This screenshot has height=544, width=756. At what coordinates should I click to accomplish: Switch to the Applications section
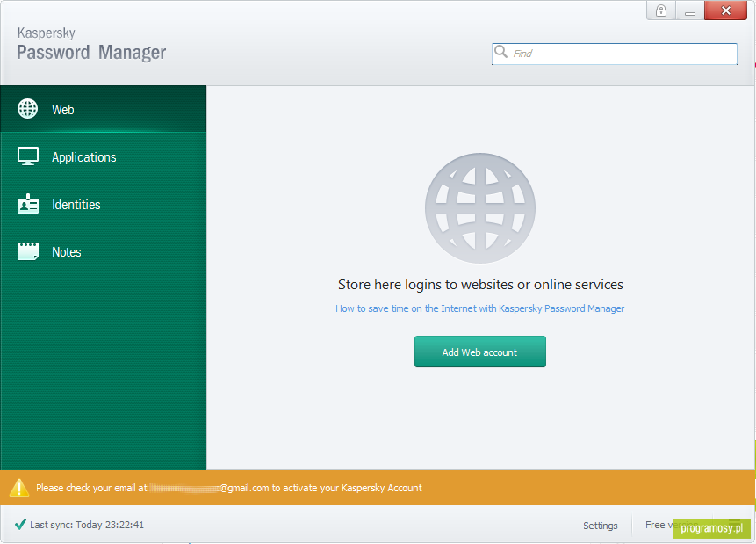coord(104,157)
